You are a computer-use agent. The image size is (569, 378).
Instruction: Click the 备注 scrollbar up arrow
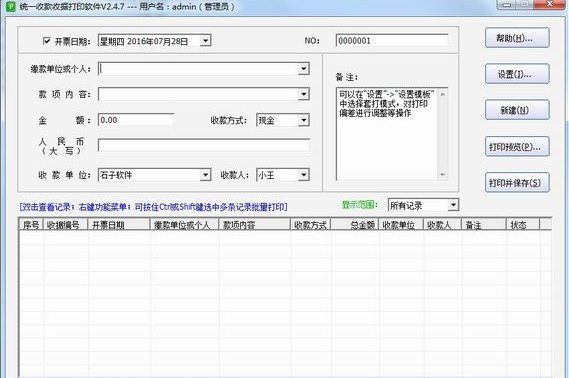coord(443,94)
